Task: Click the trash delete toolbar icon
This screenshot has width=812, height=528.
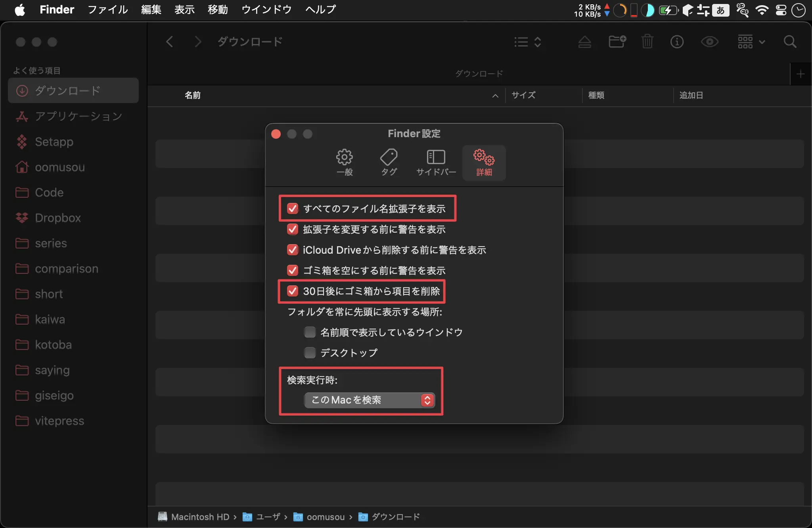Action: (x=647, y=42)
